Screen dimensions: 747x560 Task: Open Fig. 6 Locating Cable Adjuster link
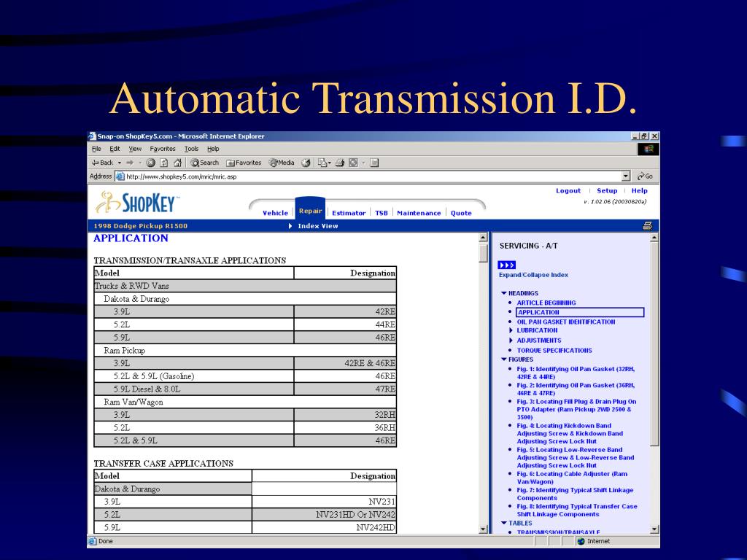[x=572, y=478]
